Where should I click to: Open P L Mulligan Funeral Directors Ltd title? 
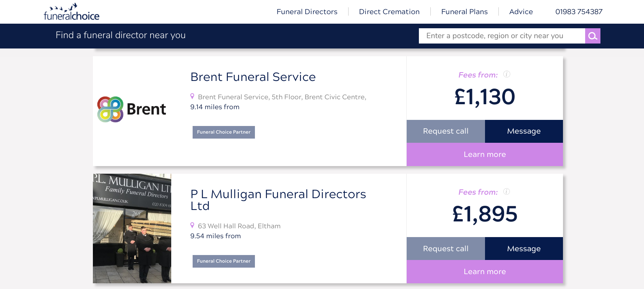pos(278,200)
